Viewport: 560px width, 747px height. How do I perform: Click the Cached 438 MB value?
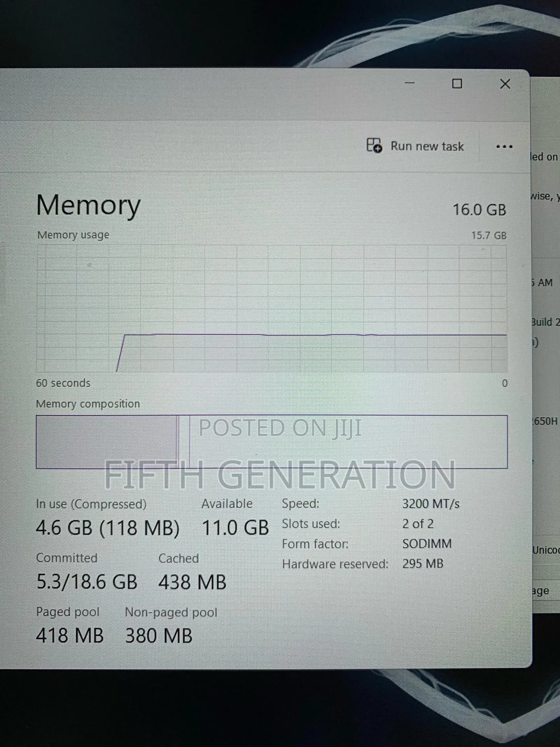[x=192, y=582]
